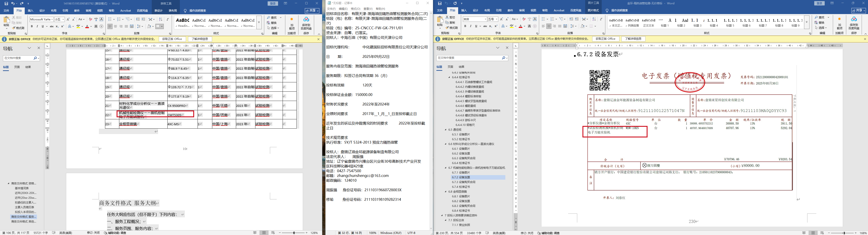Switch to 页面 tab in 金环 Word navigation pane

(x=450, y=67)
